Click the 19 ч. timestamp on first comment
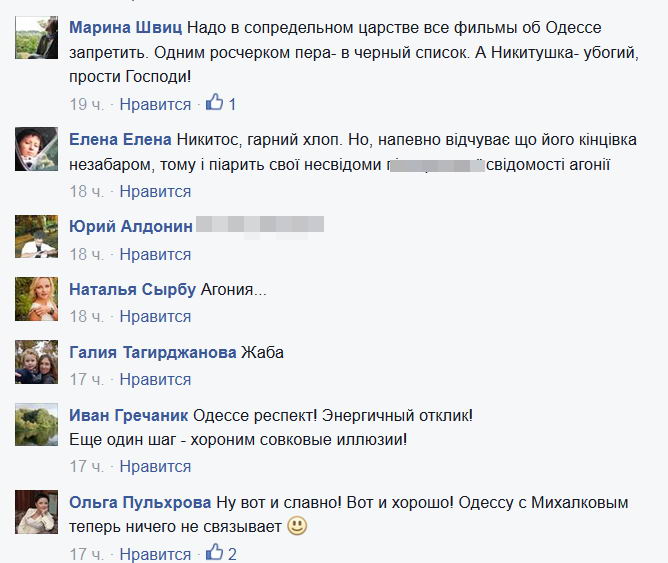Image resolution: width=668 pixels, height=563 pixels. 86,104
